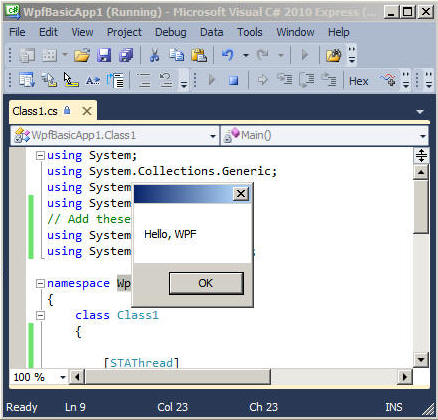Collapse the namespace block
The image size is (438, 420).
[40, 284]
